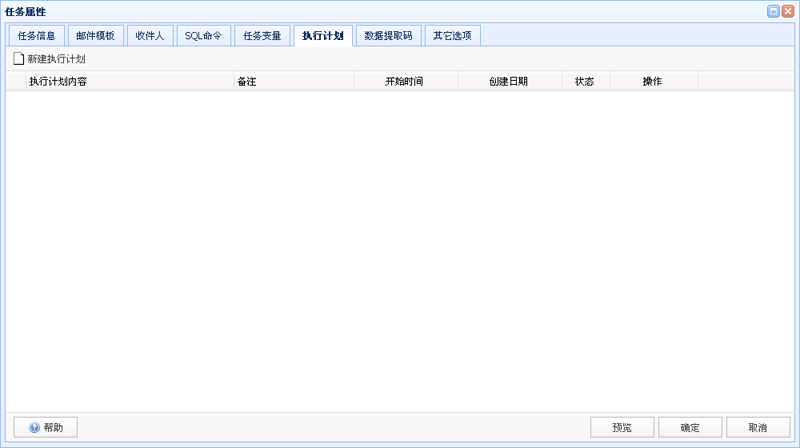The image size is (800, 448).
Task: Click the 状态 column header
Action: click(586, 82)
